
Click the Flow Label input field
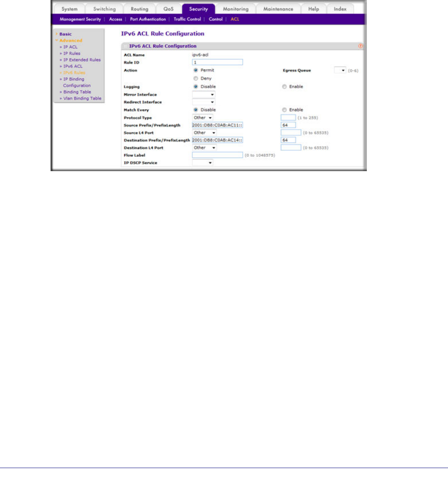point(218,155)
